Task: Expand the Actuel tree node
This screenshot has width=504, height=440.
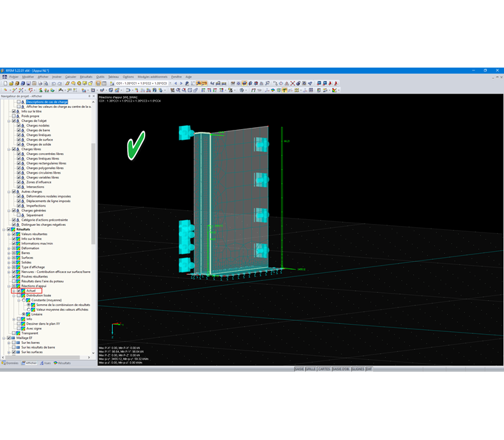Action: [x=14, y=291]
